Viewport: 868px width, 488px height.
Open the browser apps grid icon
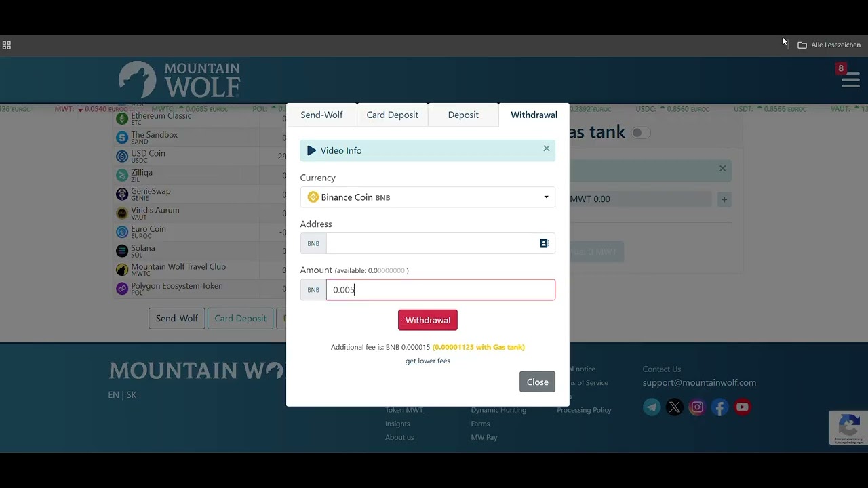pyautogui.click(x=6, y=45)
